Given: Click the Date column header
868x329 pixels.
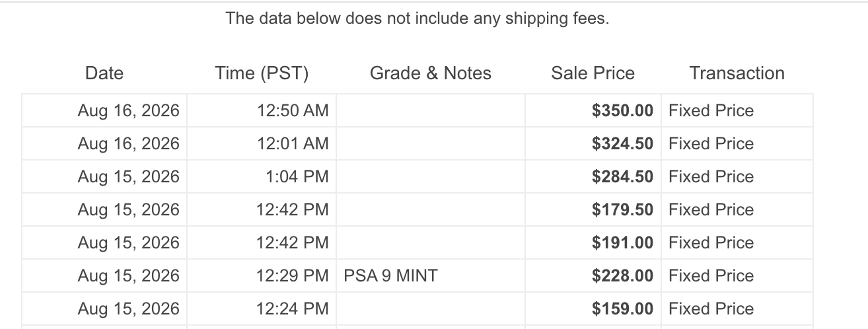Looking at the screenshot, I should pos(104,73).
